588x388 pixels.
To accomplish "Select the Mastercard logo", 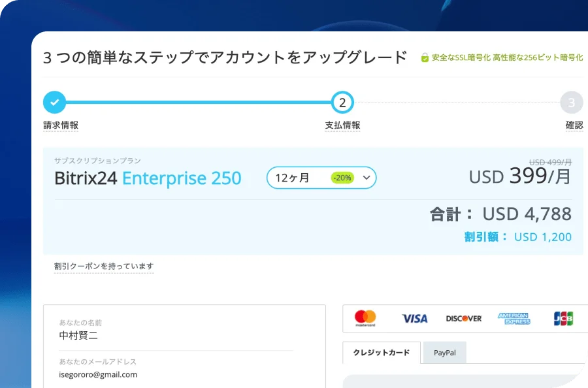I will pos(365,318).
